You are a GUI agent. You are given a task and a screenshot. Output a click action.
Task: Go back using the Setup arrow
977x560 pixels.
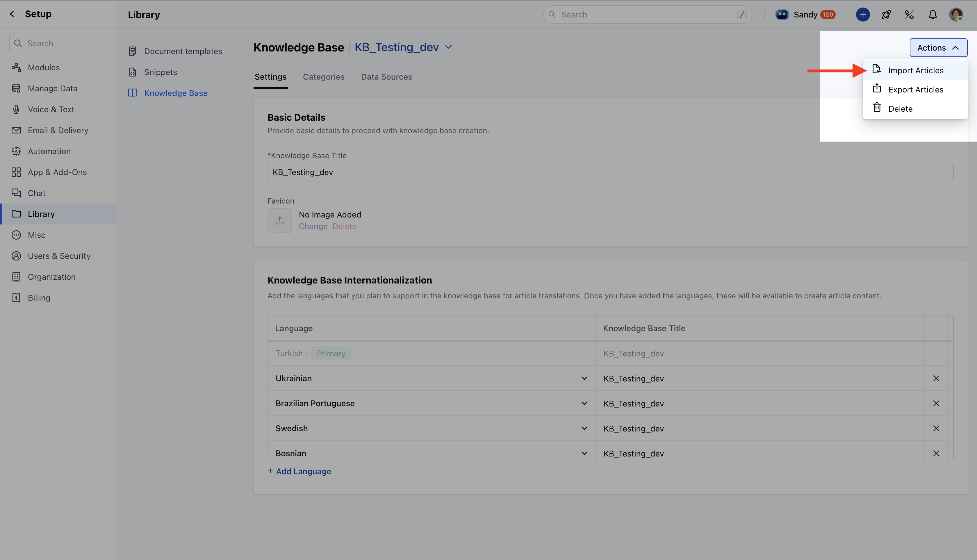12,14
